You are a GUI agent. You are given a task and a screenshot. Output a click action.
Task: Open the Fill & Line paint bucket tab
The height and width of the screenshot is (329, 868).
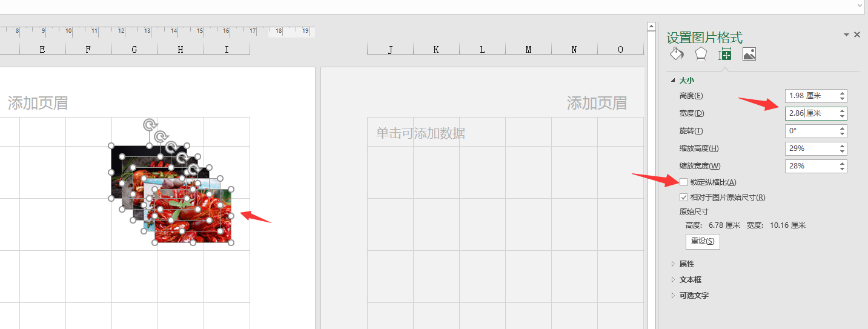pyautogui.click(x=677, y=55)
